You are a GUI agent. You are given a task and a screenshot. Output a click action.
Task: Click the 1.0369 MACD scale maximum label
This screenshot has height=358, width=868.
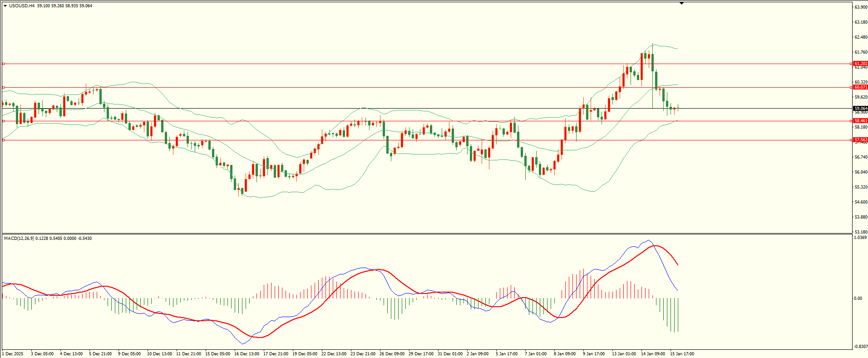point(860,238)
